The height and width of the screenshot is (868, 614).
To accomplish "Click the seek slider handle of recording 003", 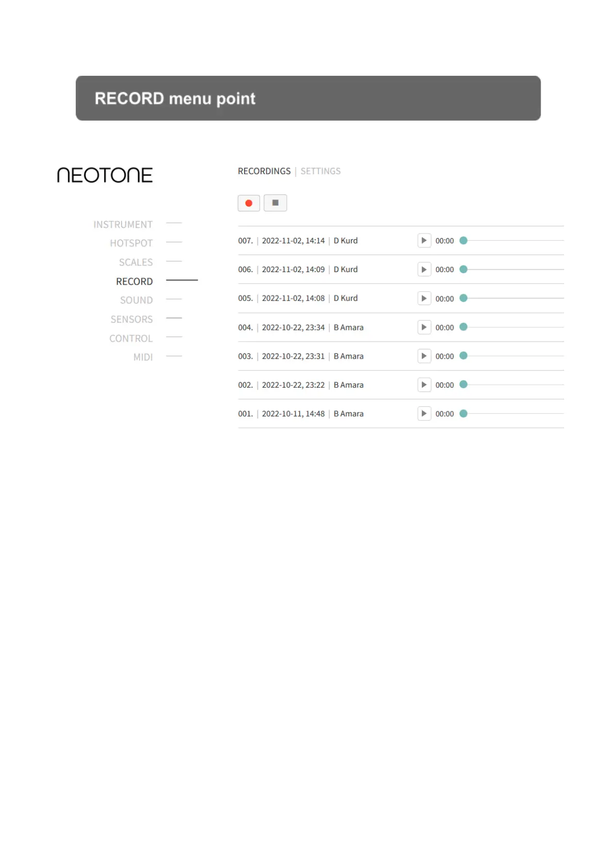I will click(463, 356).
